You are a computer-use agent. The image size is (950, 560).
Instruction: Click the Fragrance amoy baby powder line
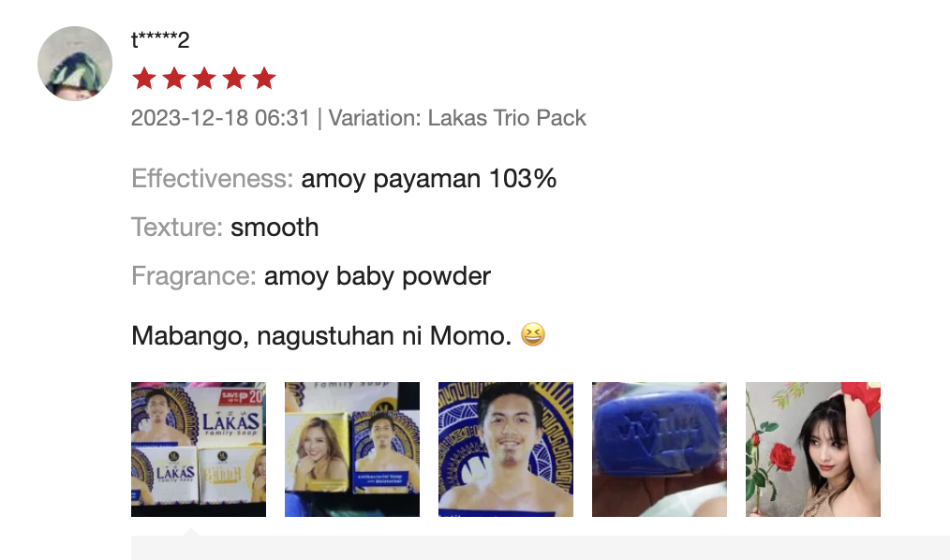tap(311, 276)
